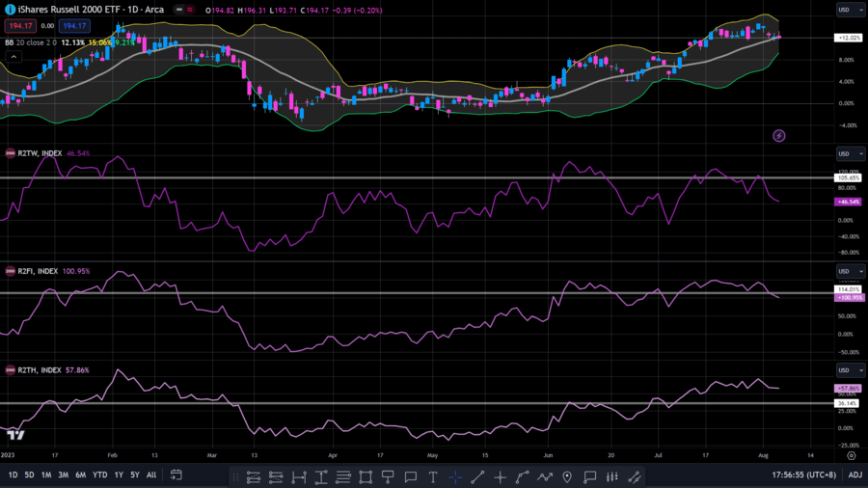
Task: Click the TradingView logo
Action: pyautogui.click(x=15, y=435)
